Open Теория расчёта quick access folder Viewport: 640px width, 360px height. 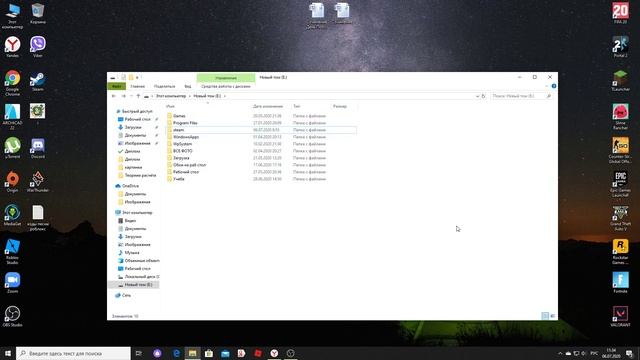pyautogui.click(x=138, y=175)
